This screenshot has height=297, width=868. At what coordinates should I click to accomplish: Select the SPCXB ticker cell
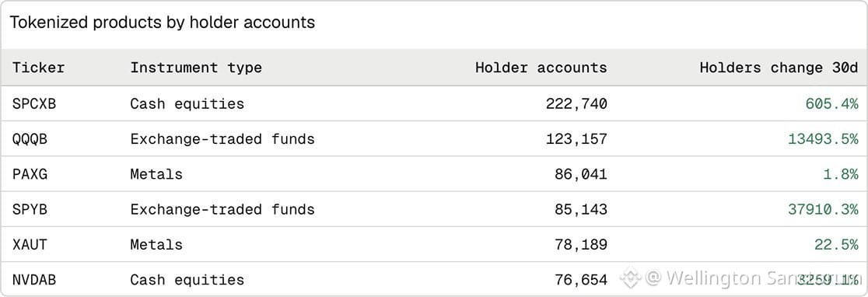point(33,103)
